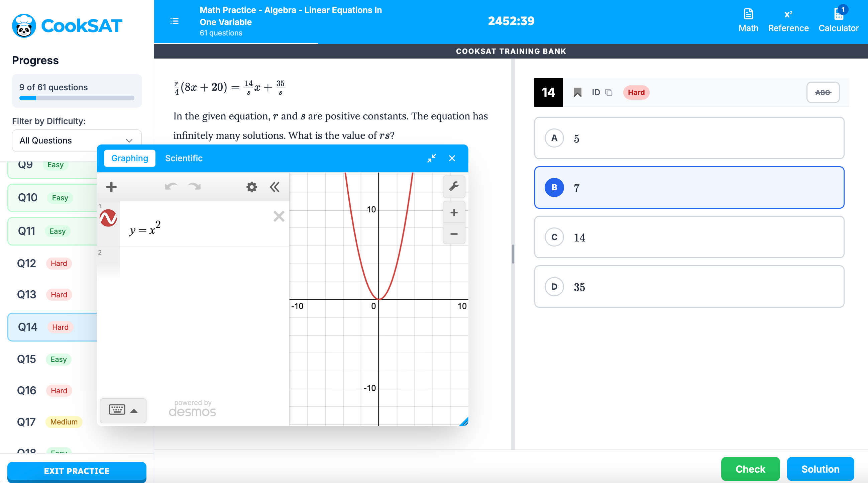Open the question list menu icon

(x=174, y=21)
